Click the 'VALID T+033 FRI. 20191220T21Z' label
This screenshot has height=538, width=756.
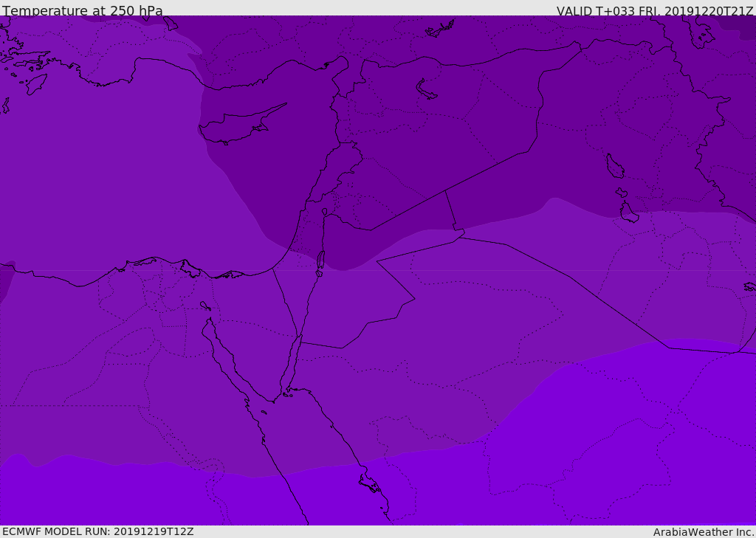656,11
